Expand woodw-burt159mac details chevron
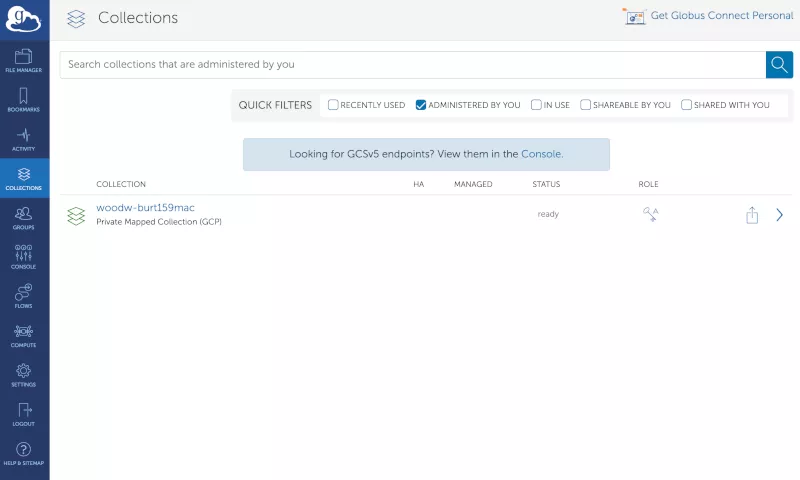This screenshot has height=480, width=800. [x=779, y=215]
